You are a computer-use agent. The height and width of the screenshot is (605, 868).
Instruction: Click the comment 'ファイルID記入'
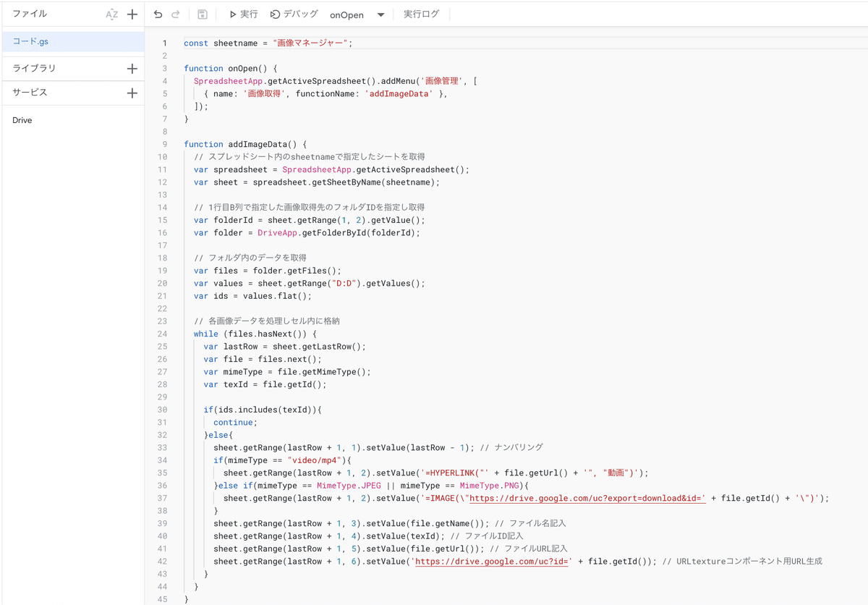point(487,536)
